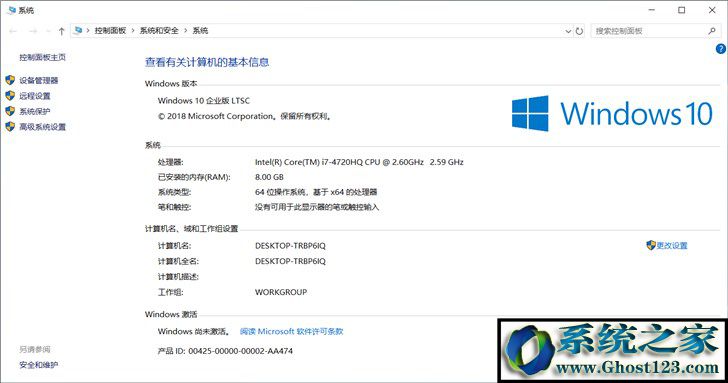
Task: Minimize the 系统 window
Action: 651,10
